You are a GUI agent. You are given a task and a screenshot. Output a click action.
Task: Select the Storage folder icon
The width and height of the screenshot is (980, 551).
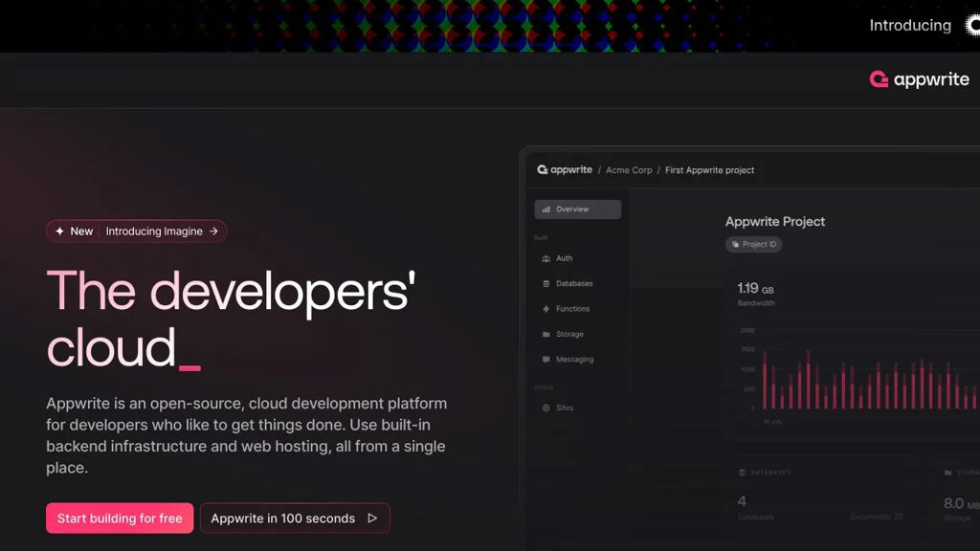click(545, 334)
